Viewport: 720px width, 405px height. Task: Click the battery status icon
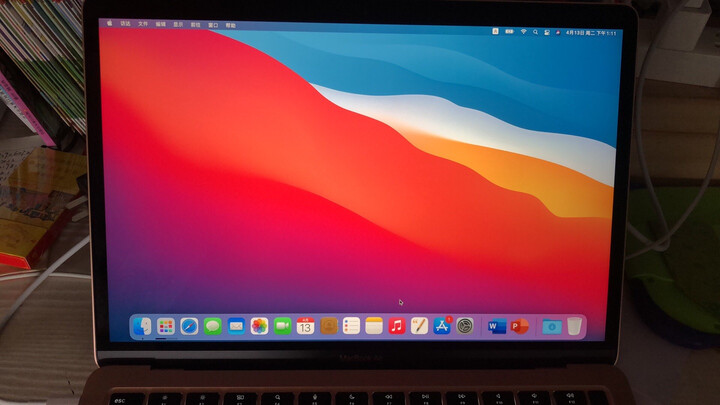pos(509,32)
